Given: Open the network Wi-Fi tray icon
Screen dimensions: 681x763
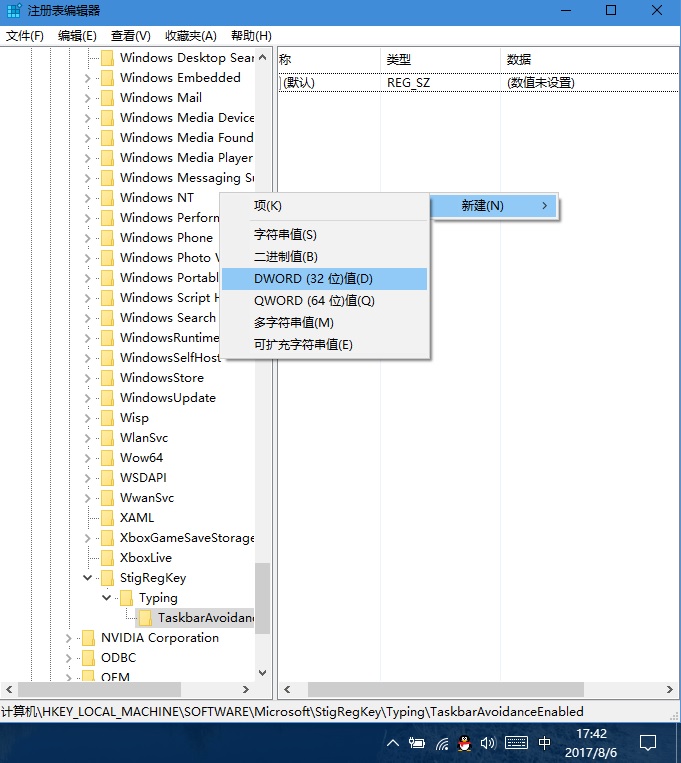Looking at the screenshot, I should click(x=442, y=744).
